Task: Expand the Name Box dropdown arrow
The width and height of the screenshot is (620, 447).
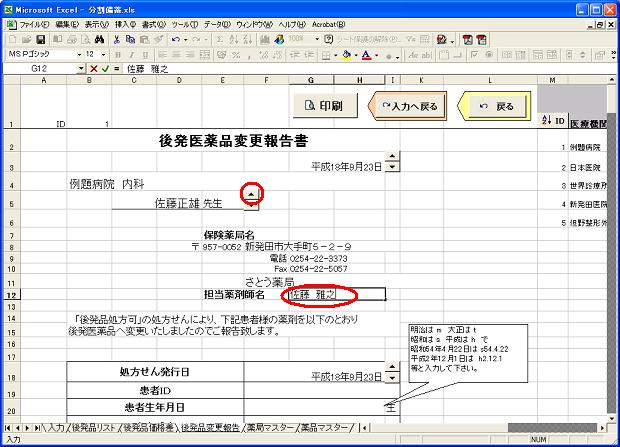Action: point(81,68)
